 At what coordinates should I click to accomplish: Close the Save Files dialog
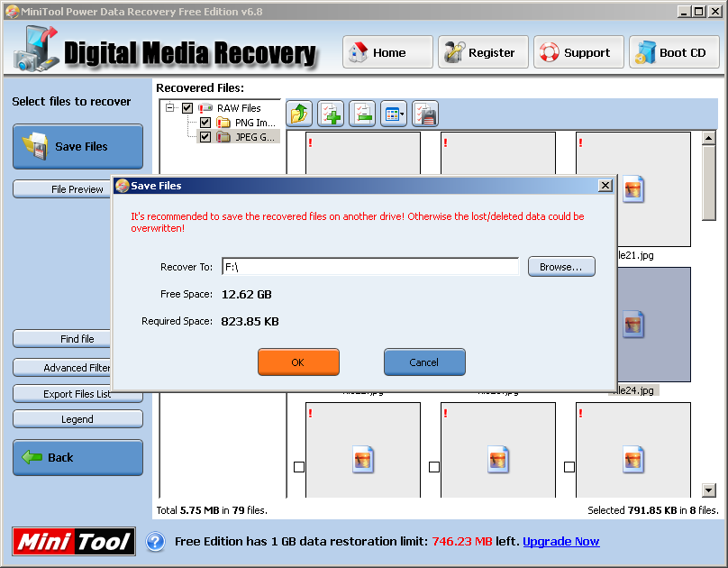pyautogui.click(x=605, y=186)
